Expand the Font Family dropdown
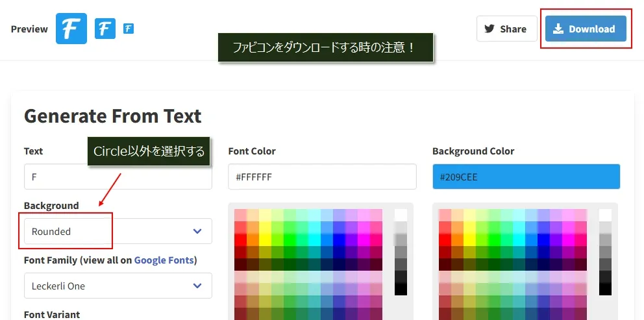 click(118, 286)
